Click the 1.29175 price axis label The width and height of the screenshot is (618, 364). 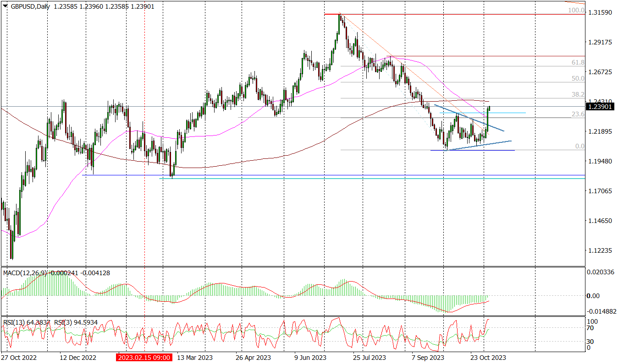tap(600, 42)
